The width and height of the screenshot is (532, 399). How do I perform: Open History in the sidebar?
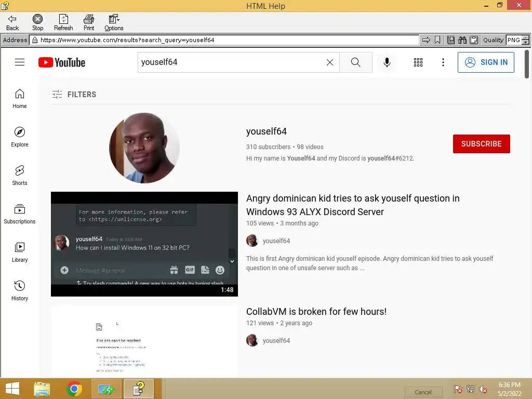(20, 291)
